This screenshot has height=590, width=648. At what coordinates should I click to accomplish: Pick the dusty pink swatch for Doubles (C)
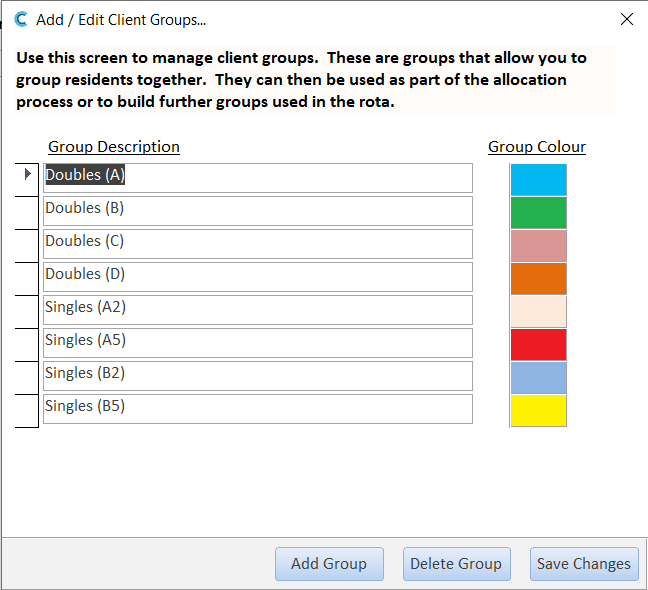click(x=538, y=246)
